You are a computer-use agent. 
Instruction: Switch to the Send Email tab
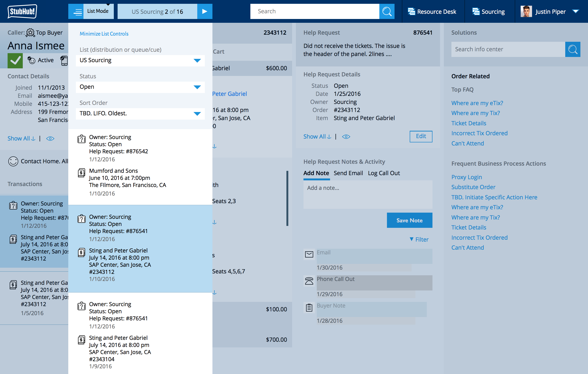348,173
